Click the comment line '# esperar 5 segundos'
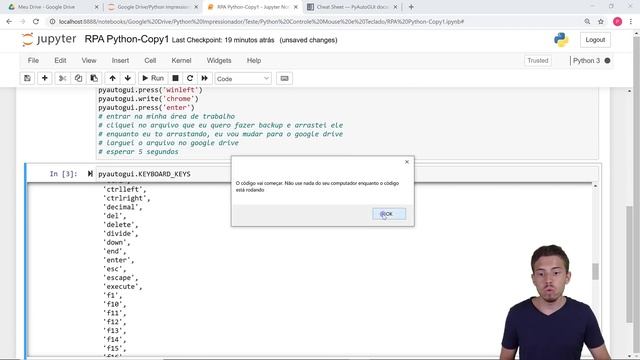 [138, 151]
